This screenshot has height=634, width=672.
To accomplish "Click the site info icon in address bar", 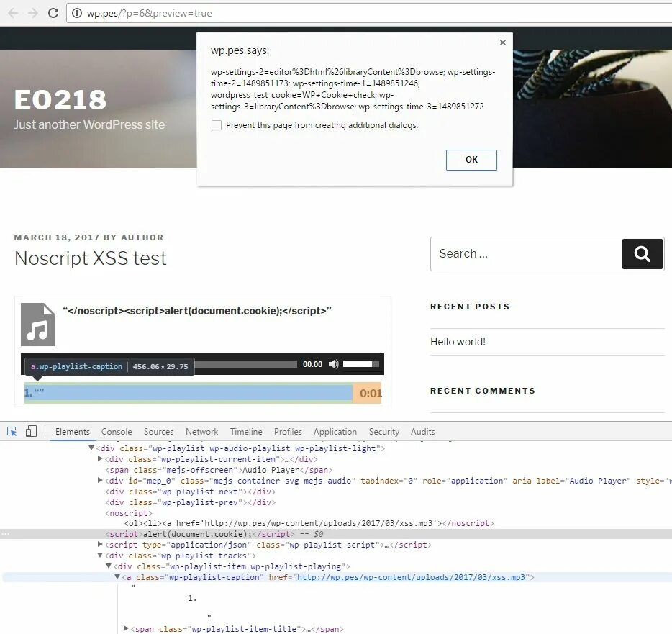I will tap(77, 13).
